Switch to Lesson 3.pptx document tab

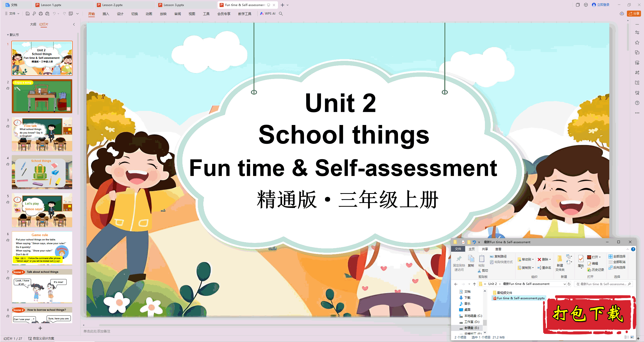point(186,5)
